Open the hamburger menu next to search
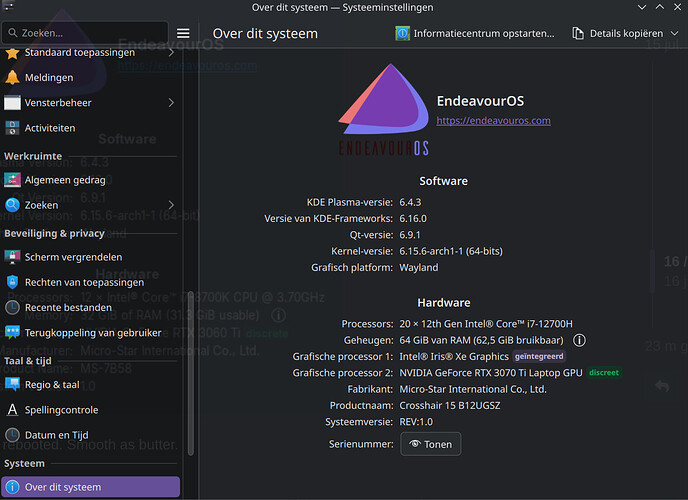Screen dimensions: 688x500 183,33
